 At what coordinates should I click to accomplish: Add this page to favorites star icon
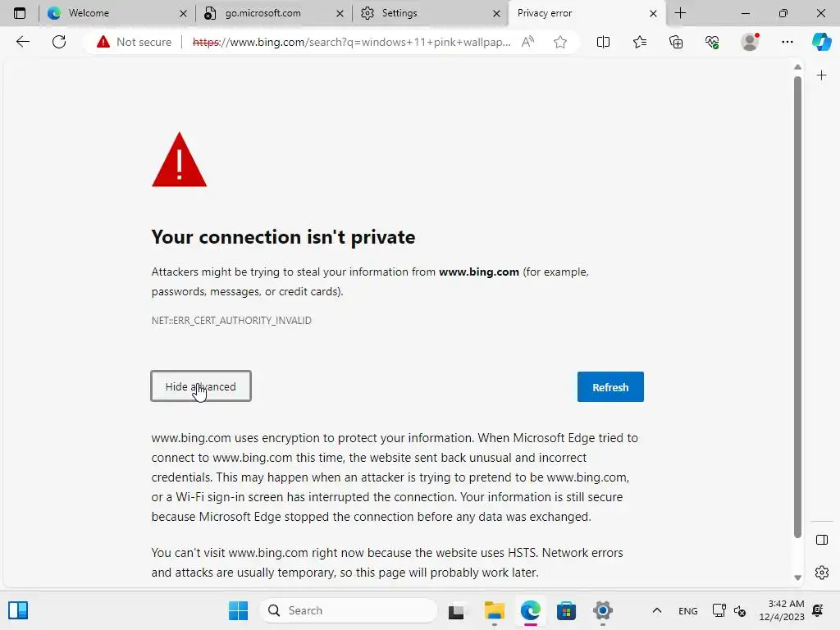560,42
